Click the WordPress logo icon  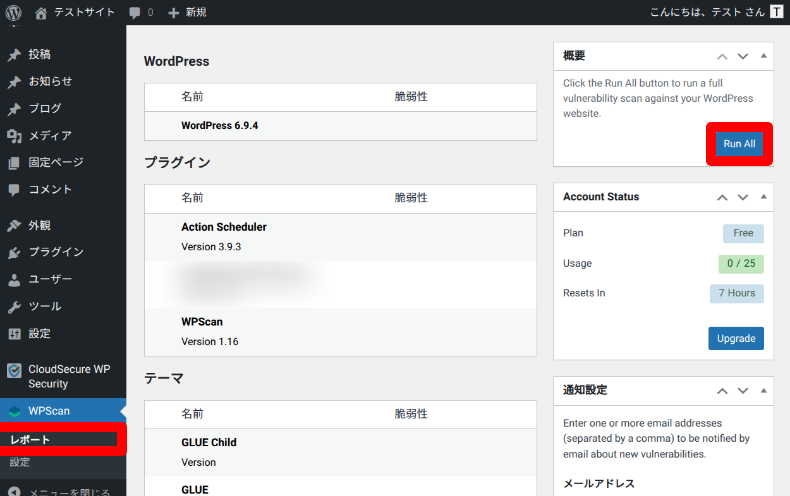(x=14, y=12)
